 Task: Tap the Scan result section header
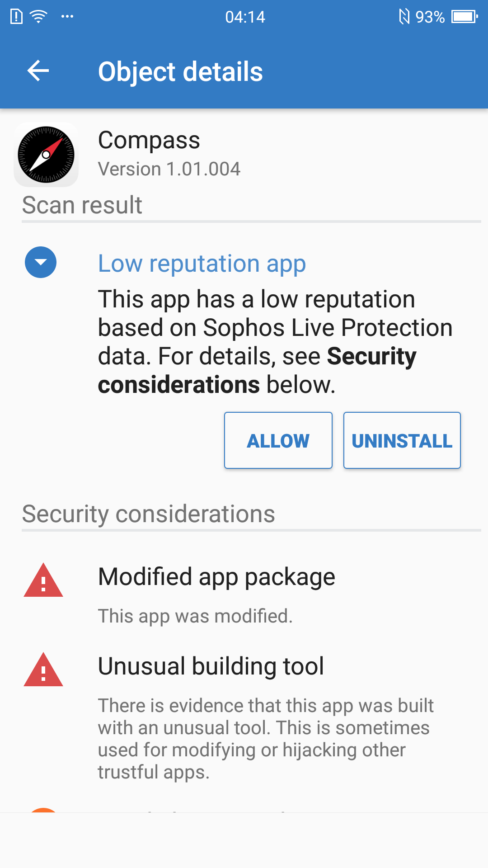82,205
